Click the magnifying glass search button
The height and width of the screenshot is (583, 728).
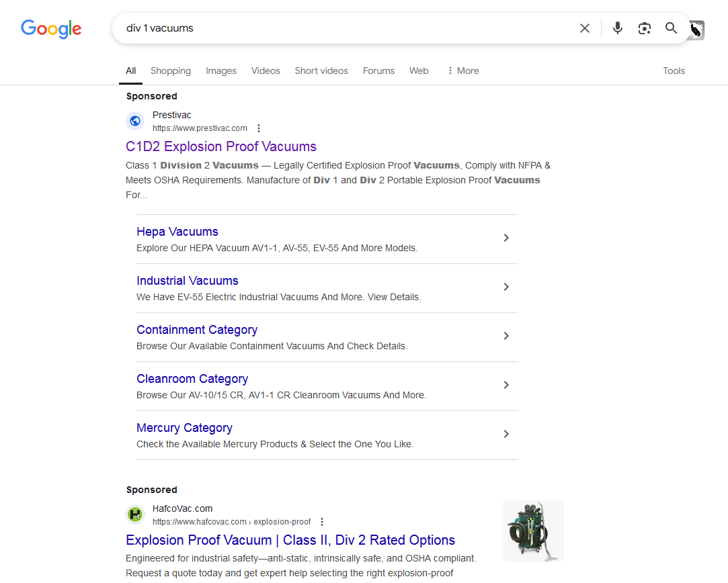point(671,28)
